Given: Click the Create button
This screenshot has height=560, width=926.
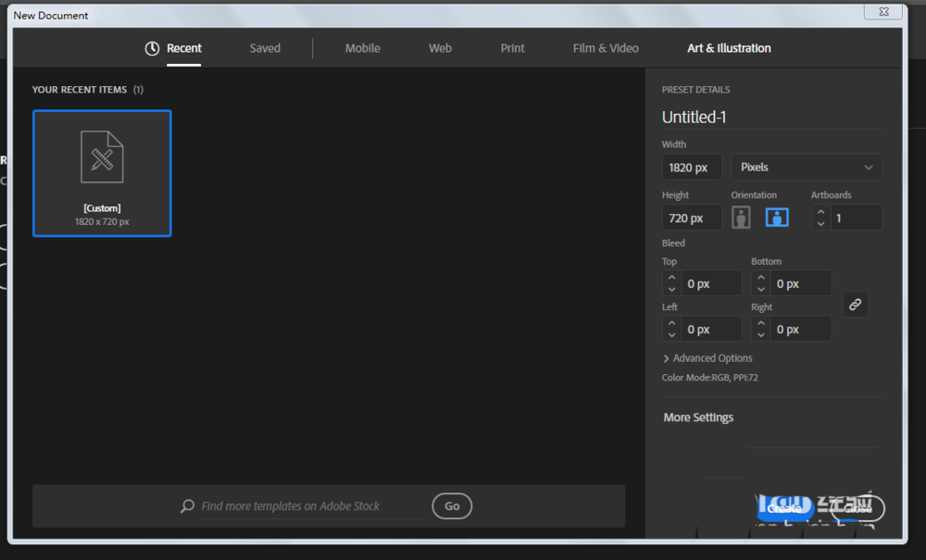Looking at the screenshot, I should (x=784, y=508).
